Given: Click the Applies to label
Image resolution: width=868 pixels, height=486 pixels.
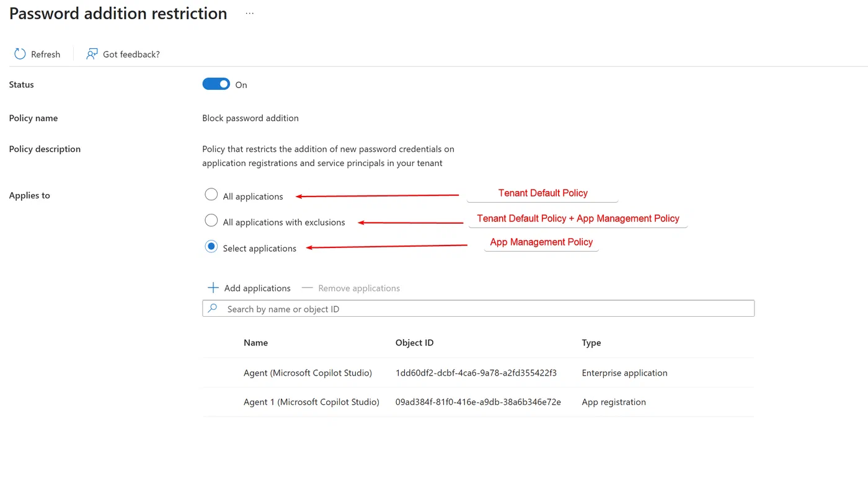Looking at the screenshot, I should pyautogui.click(x=29, y=196).
